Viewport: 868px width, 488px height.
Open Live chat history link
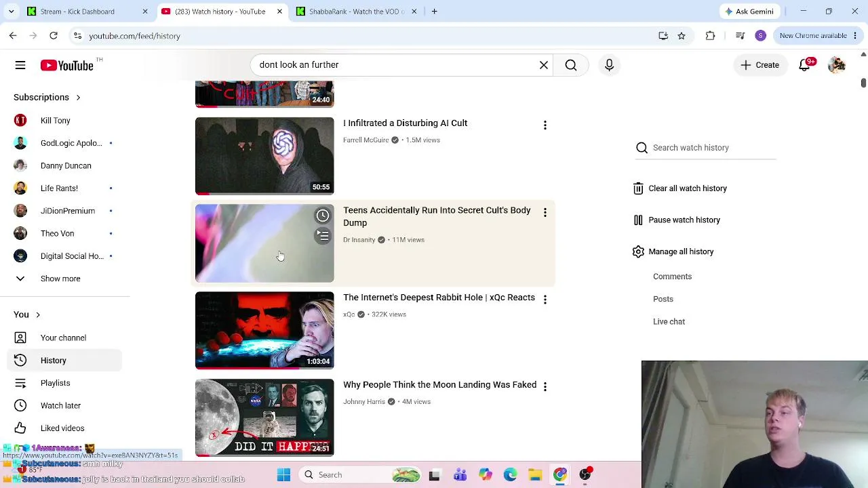tap(669, 322)
